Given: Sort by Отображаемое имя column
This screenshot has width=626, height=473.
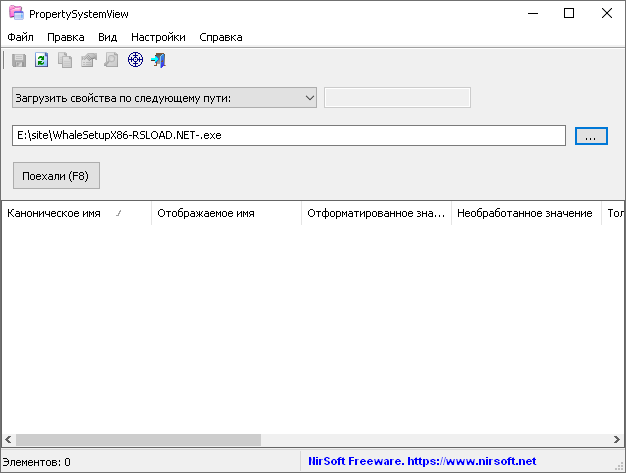Looking at the screenshot, I should pos(226,214).
